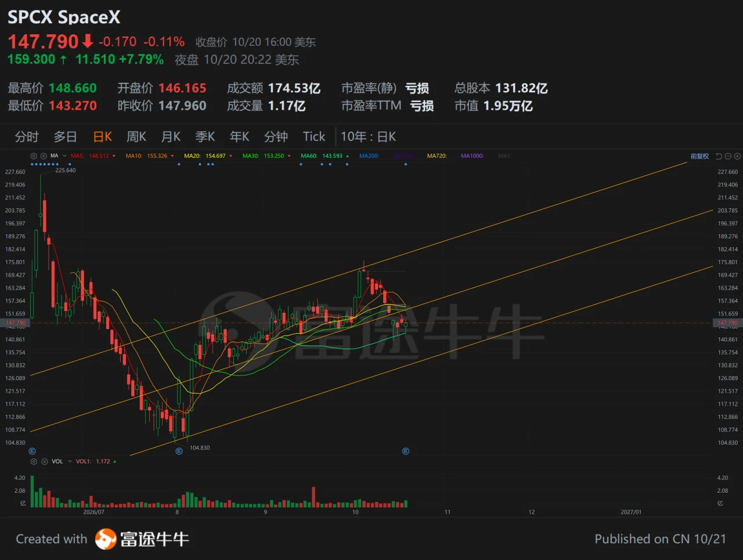Open the 分钟 minute chart tab
The width and height of the screenshot is (743, 560).
[276, 137]
